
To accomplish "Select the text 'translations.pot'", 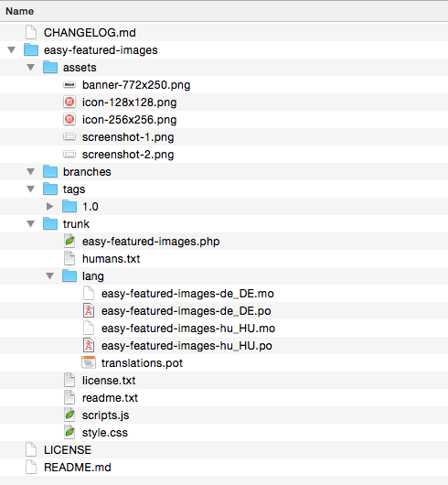I will coord(142,363).
